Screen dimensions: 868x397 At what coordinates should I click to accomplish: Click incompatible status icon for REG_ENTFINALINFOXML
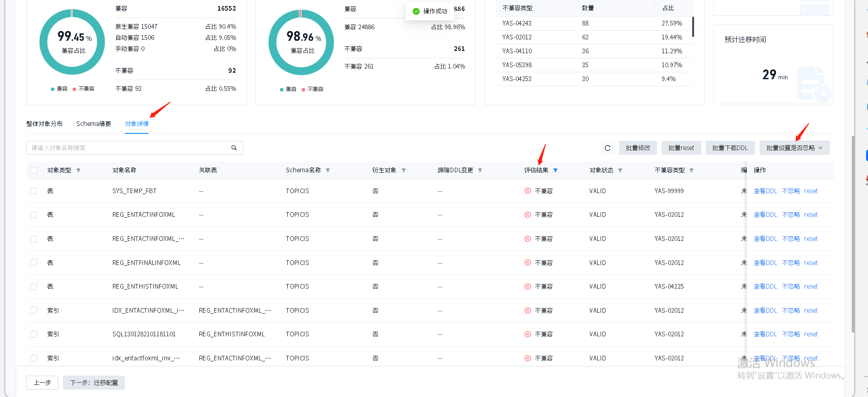(x=527, y=263)
